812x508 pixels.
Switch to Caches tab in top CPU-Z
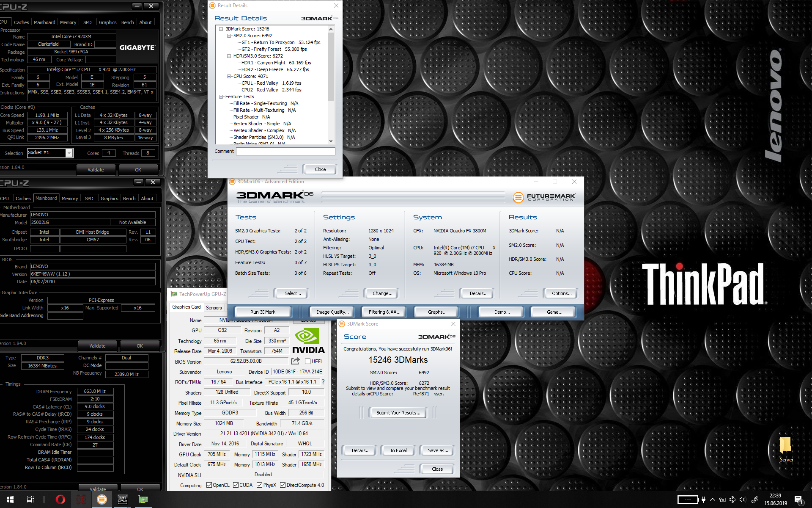(21, 22)
